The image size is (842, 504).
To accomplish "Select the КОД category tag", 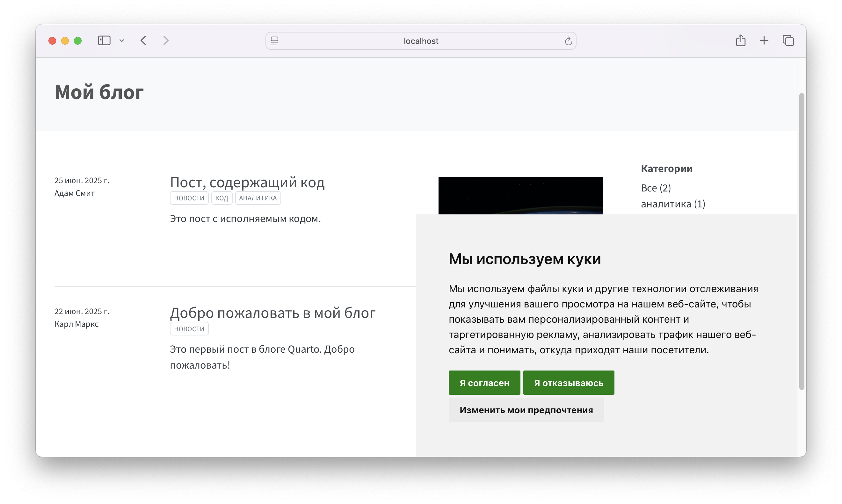I will click(221, 198).
